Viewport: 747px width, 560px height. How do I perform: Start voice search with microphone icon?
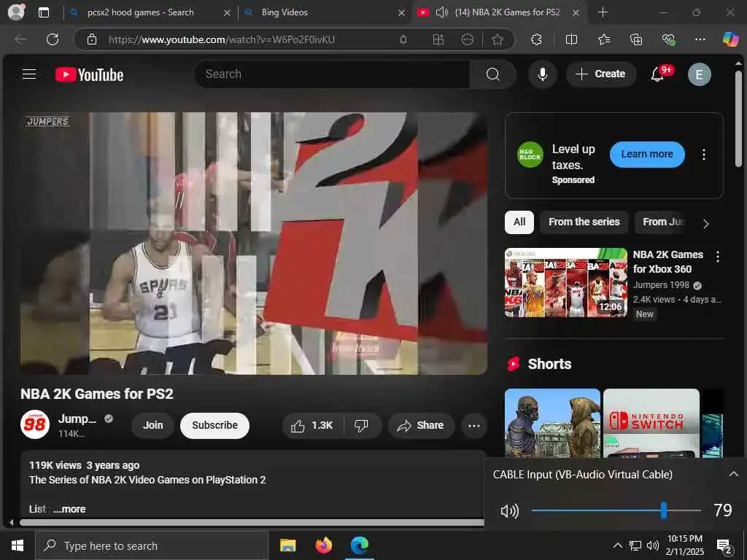click(542, 74)
